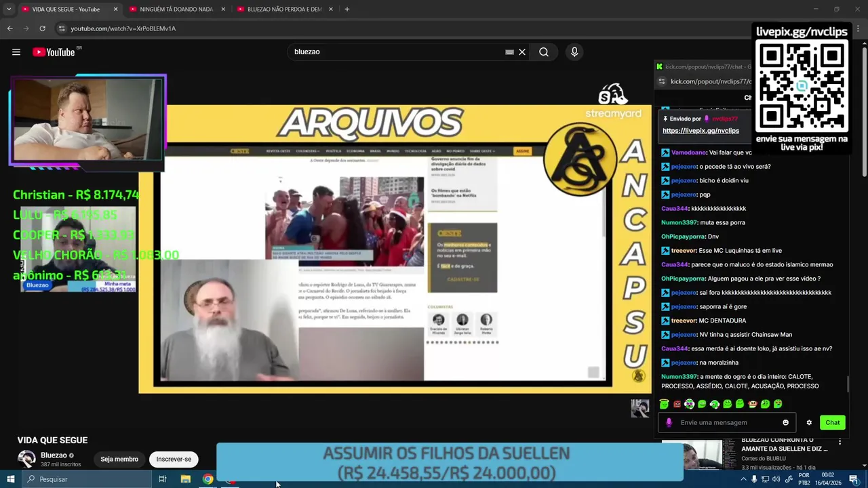Open the emoji picker in chat input
The image size is (868, 488).
pos(786,422)
